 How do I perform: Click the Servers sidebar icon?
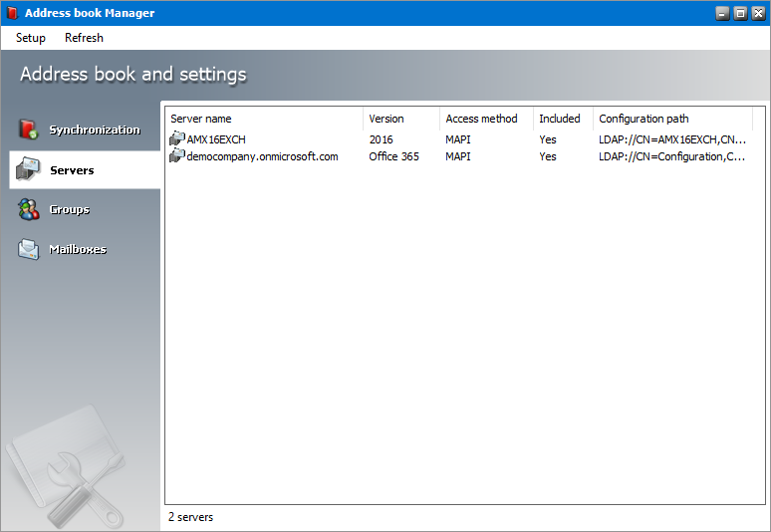(29, 170)
